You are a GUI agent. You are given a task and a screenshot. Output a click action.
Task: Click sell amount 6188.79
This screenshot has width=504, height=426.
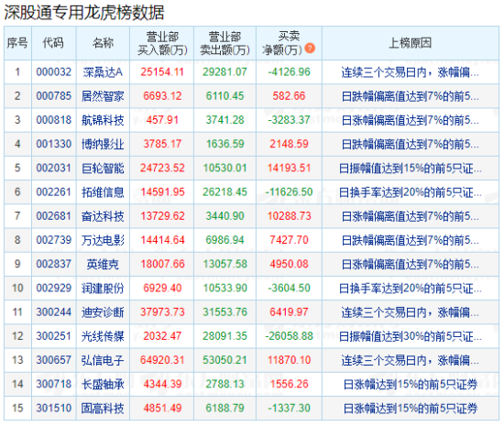tap(225, 409)
